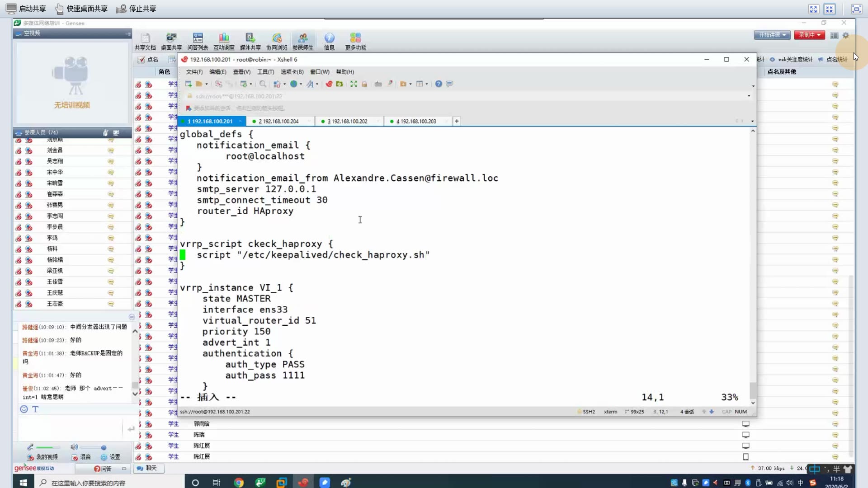868x488 pixels.
Task: Click the keyboard mapping icon in Xshell toolbar
Action: pyautogui.click(x=378, y=84)
